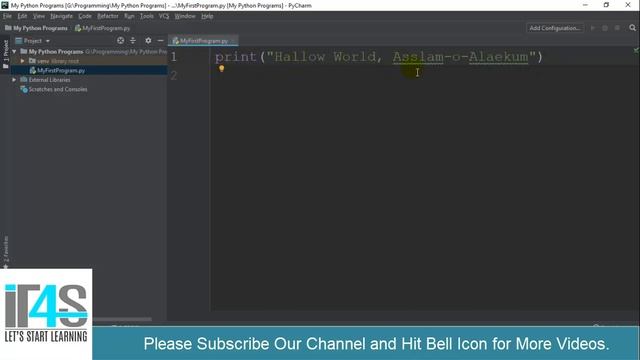This screenshot has width=640, height=360.
Task: Click the Collapse All icon in Project panel
Action: [x=133, y=40]
